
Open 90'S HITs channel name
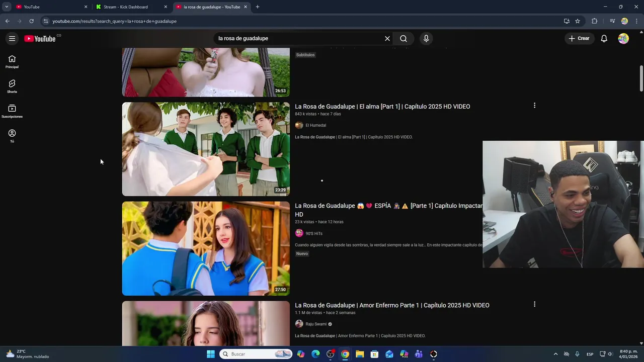coord(314,233)
